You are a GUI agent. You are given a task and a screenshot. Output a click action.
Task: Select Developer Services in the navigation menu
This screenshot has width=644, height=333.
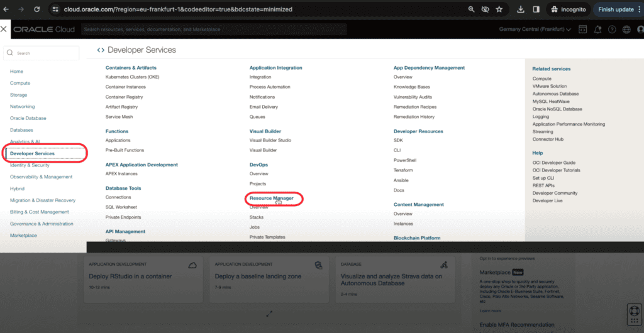[32, 153]
